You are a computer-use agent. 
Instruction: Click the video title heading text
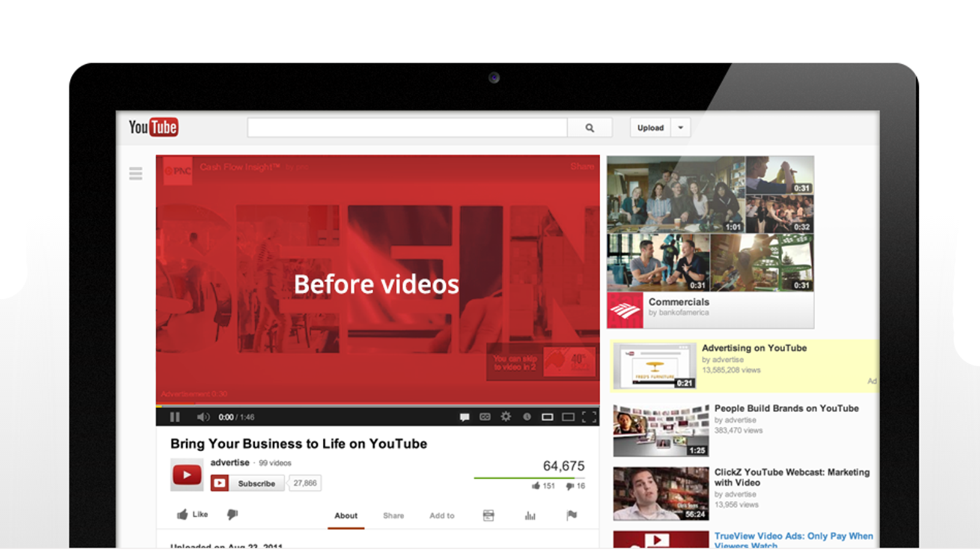click(x=299, y=444)
